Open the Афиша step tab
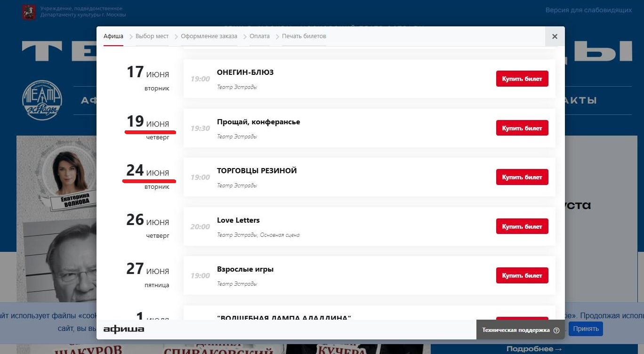Image resolution: width=644 pixels, height=354 pixels. tap(113, 36)
